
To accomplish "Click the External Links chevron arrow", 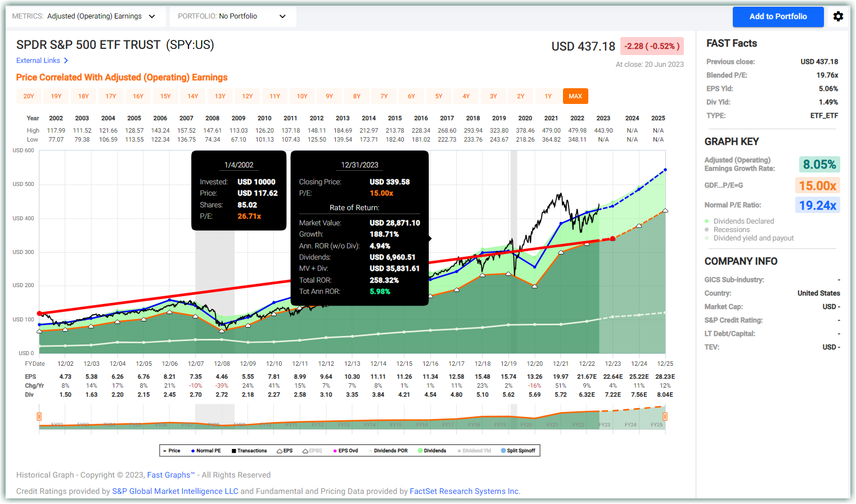I will [66, 61].
